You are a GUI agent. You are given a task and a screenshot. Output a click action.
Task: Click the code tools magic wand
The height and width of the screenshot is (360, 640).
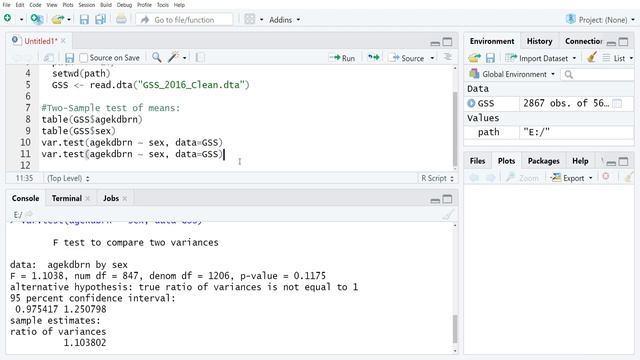(173, 58)
